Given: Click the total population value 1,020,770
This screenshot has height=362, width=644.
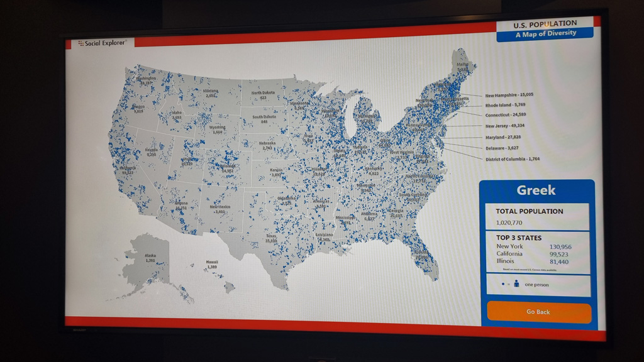Looking at the screenshot, I should tap(509, 222).
